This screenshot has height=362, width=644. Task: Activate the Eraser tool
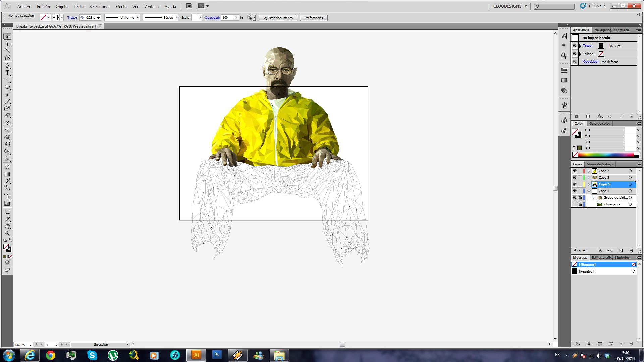(7, 116)
